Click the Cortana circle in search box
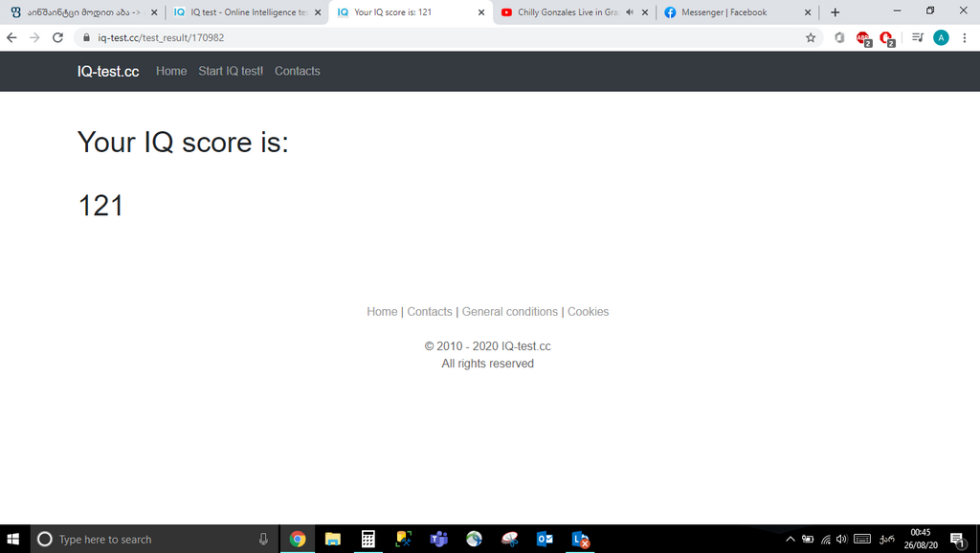980x553 pixels. point(44,539)
